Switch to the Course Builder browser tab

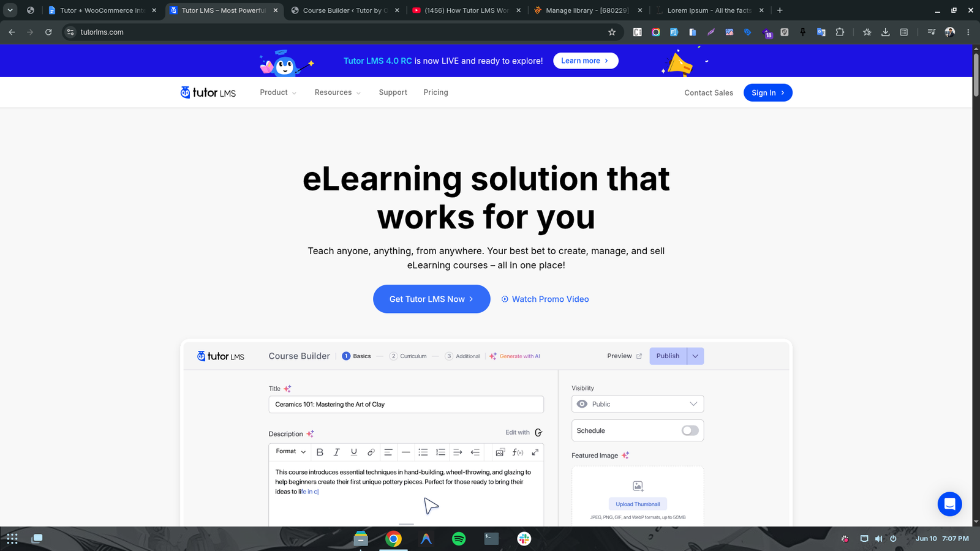[x=345, y=10]
